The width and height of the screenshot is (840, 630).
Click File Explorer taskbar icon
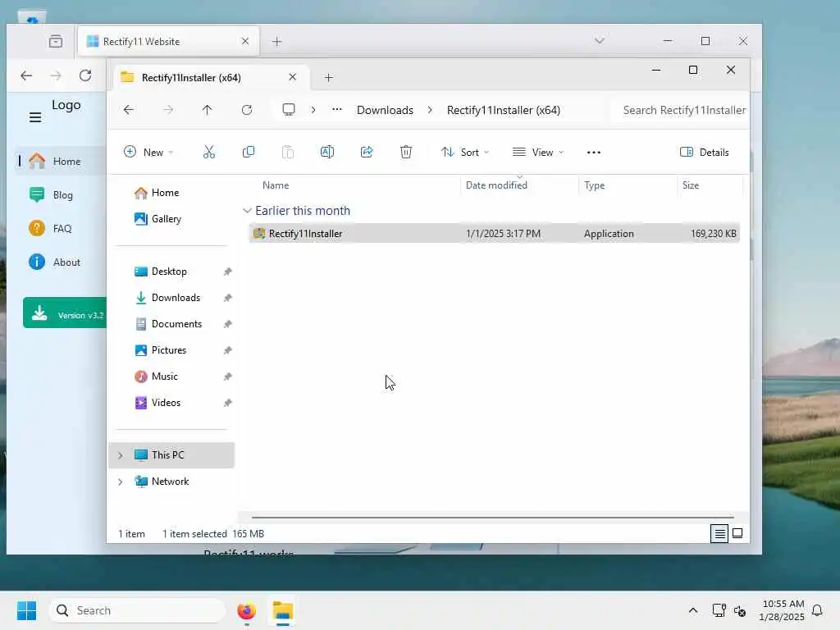coord(283,610)
